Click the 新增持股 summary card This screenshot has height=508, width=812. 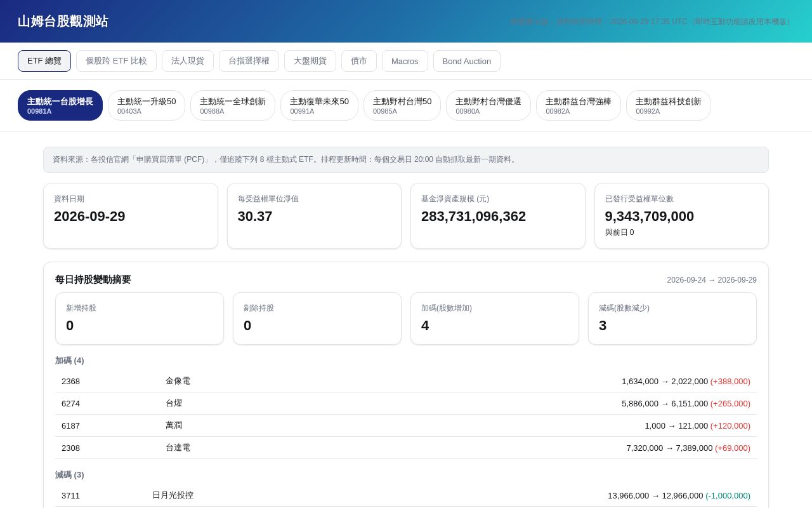pos(140,319)
